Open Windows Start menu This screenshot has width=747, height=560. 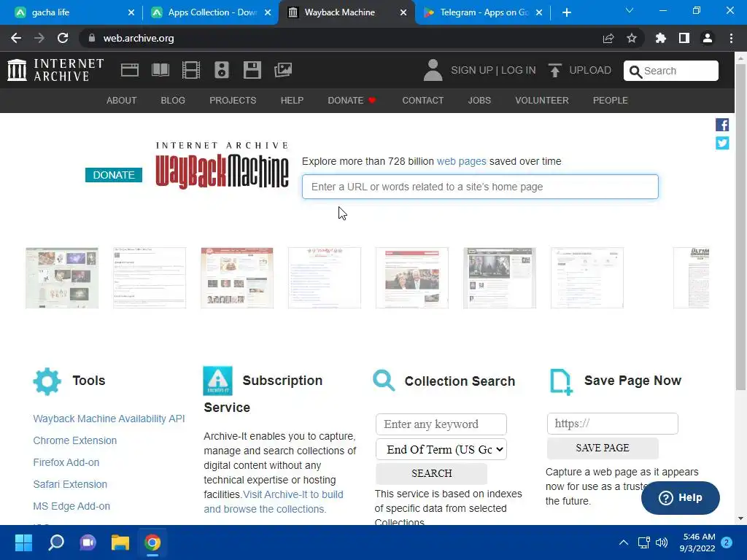(x=23, y=542)
